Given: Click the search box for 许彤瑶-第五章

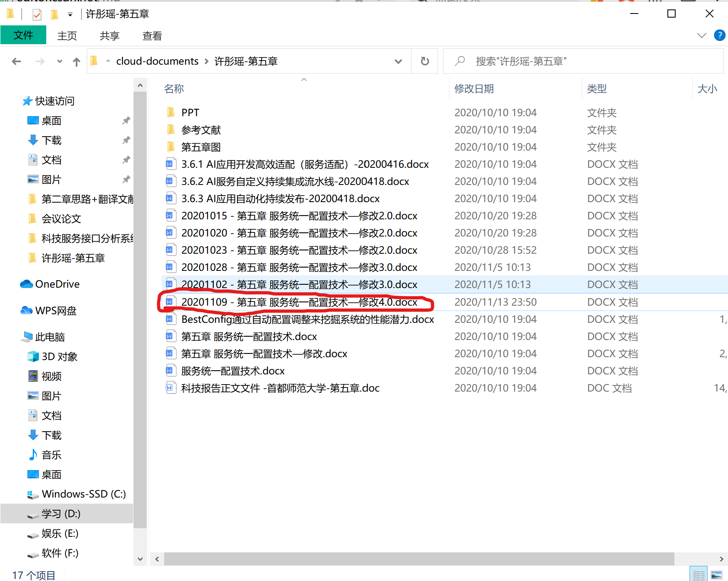Looking at the screenshot, I should coord(583,61).
